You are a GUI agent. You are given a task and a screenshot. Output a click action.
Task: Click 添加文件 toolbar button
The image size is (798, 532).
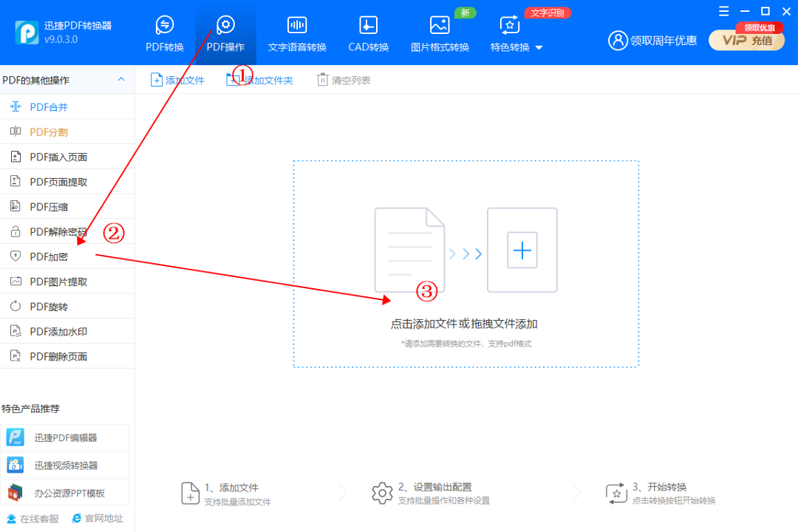177,80
